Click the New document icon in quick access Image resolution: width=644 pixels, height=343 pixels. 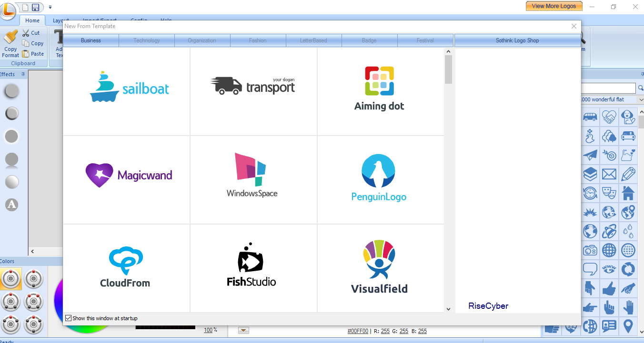pyautogui.click(x=25, y=7)
